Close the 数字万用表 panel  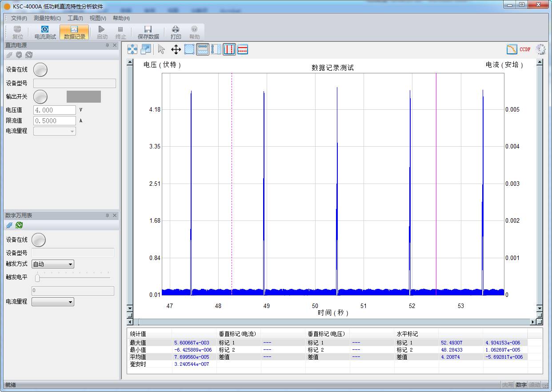[x=115, y=216]
